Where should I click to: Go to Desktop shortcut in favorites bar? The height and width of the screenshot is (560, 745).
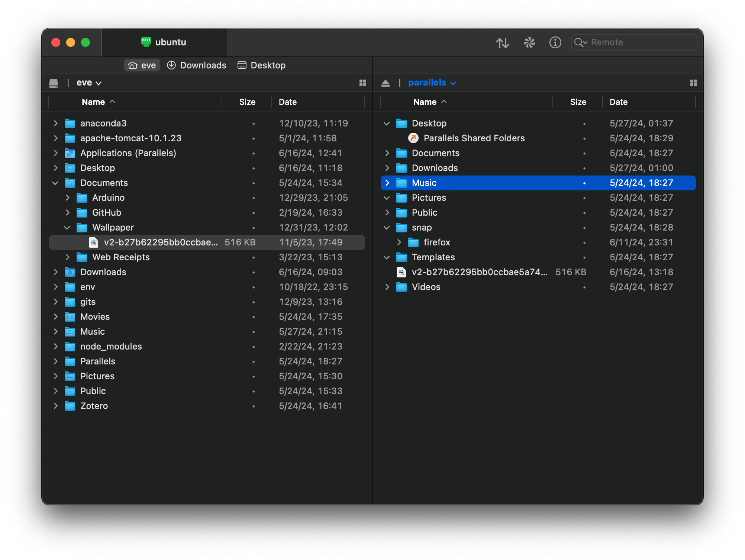(262, 65)
